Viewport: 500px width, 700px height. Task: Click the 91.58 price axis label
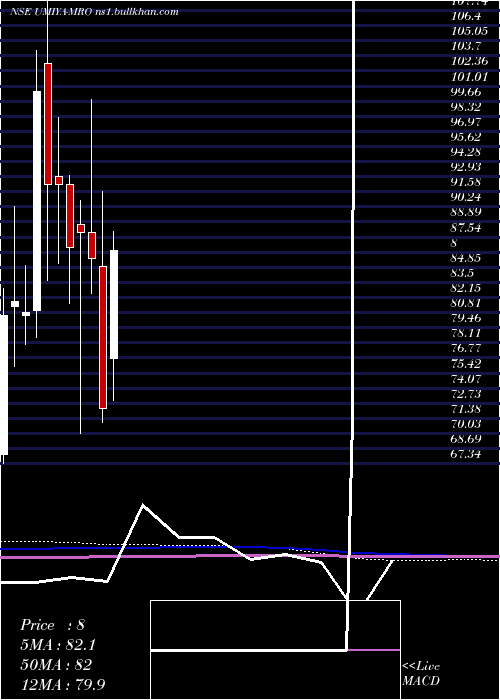click(x=467, y=182)
